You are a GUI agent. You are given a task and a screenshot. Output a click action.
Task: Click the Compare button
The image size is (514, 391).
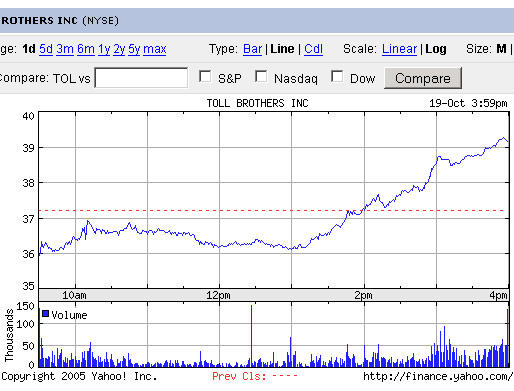click(x=423, y=78)
